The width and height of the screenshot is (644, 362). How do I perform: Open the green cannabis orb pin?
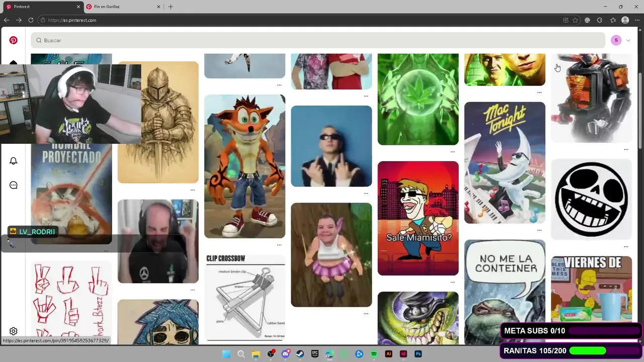(418, 99)
